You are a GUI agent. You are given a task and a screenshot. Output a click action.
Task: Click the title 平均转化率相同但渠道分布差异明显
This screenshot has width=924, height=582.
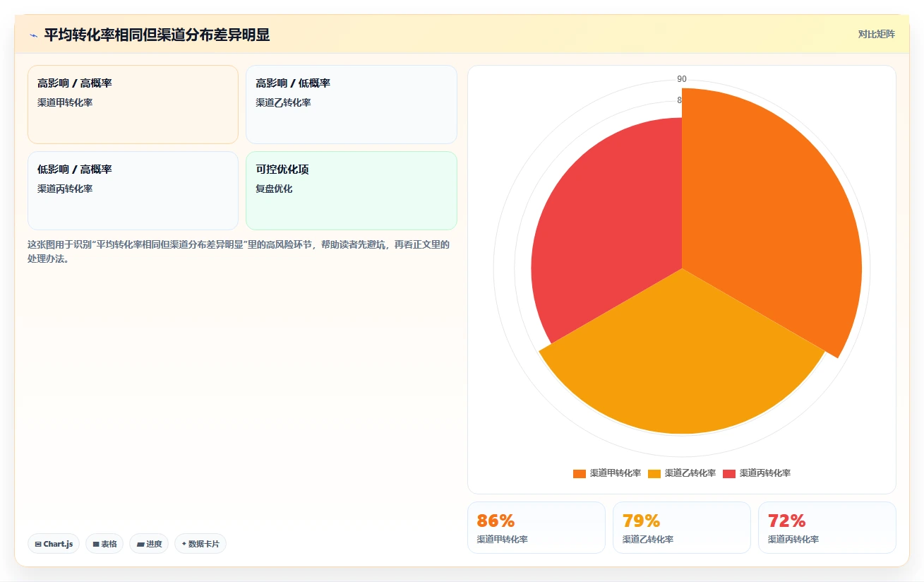pyautogui.click(x=157, y=35)
